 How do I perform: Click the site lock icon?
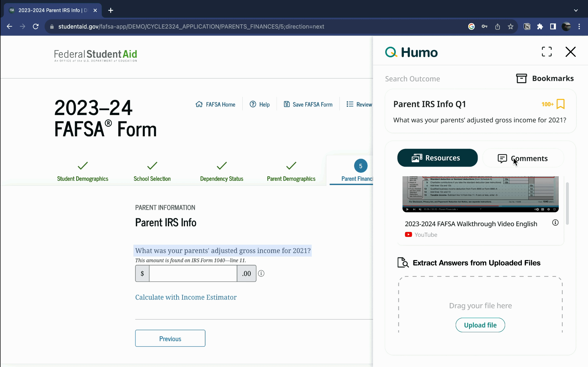(52, 26)
